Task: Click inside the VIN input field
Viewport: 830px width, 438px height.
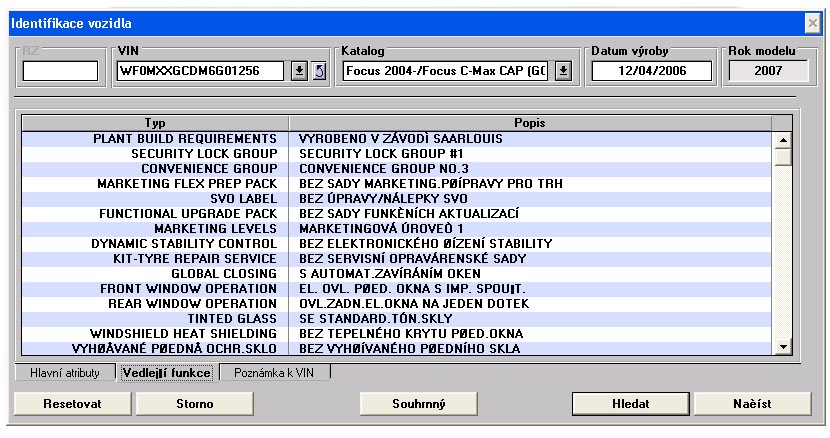Action: [201, 71]
